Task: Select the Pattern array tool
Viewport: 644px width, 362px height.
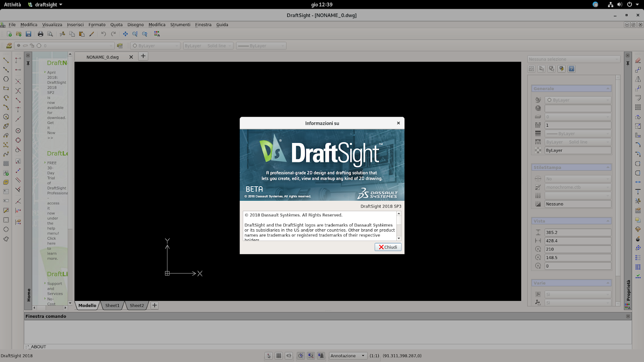Action: 638,107
